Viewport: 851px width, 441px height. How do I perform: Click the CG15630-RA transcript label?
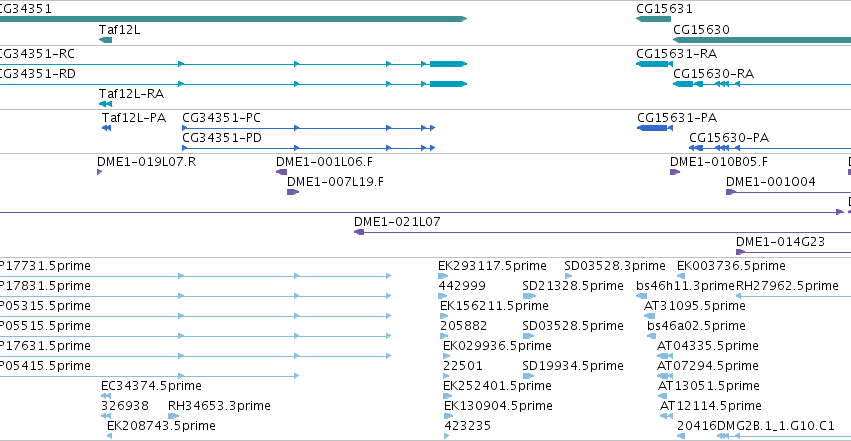713,74
